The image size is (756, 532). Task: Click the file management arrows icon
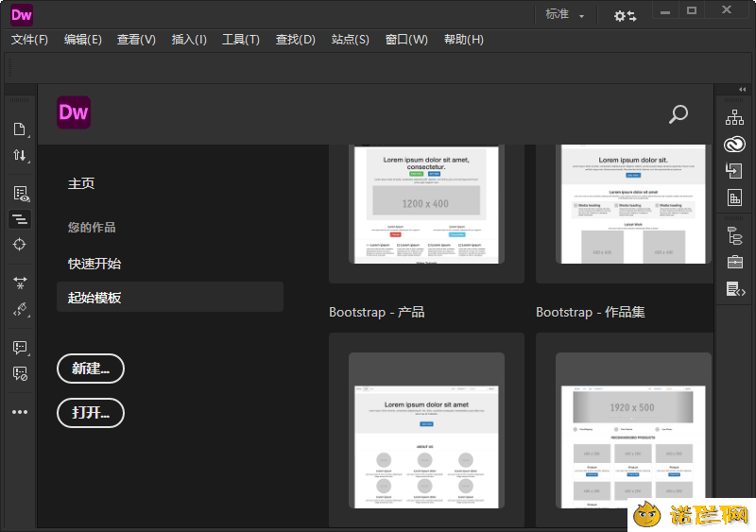[x=19, y=155]
